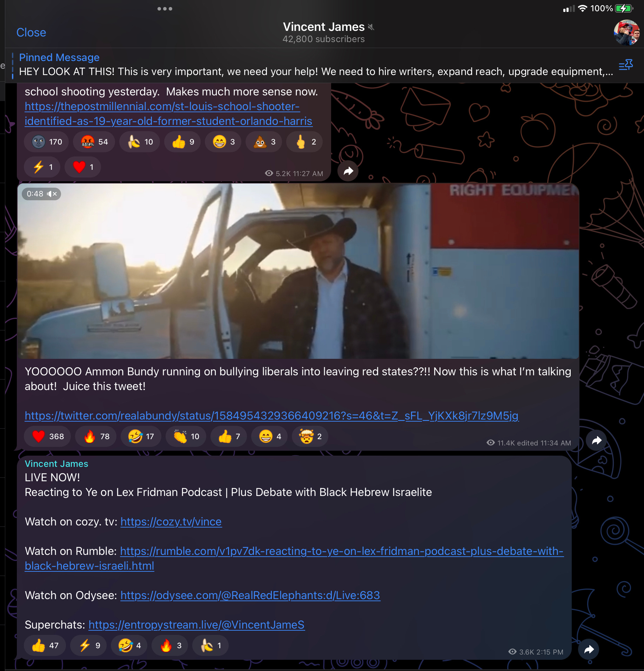This screenshot has width=644, height=671.
Task: Open the Rumble stream link
Action: click(x=294, y=558)
